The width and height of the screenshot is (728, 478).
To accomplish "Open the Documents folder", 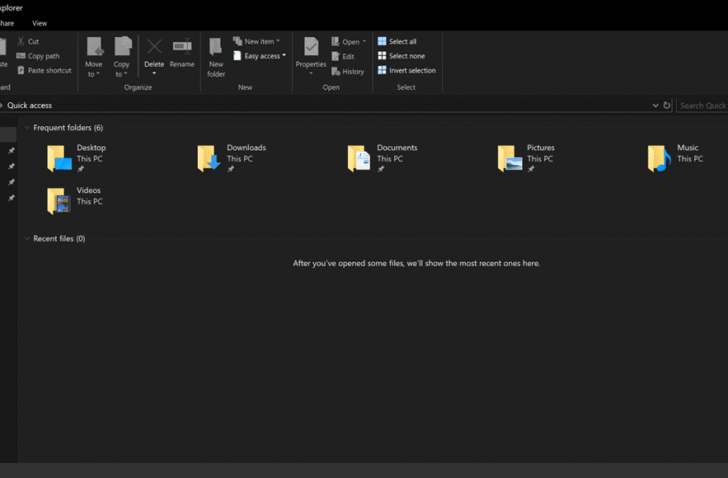I will [x=383, y=158].
